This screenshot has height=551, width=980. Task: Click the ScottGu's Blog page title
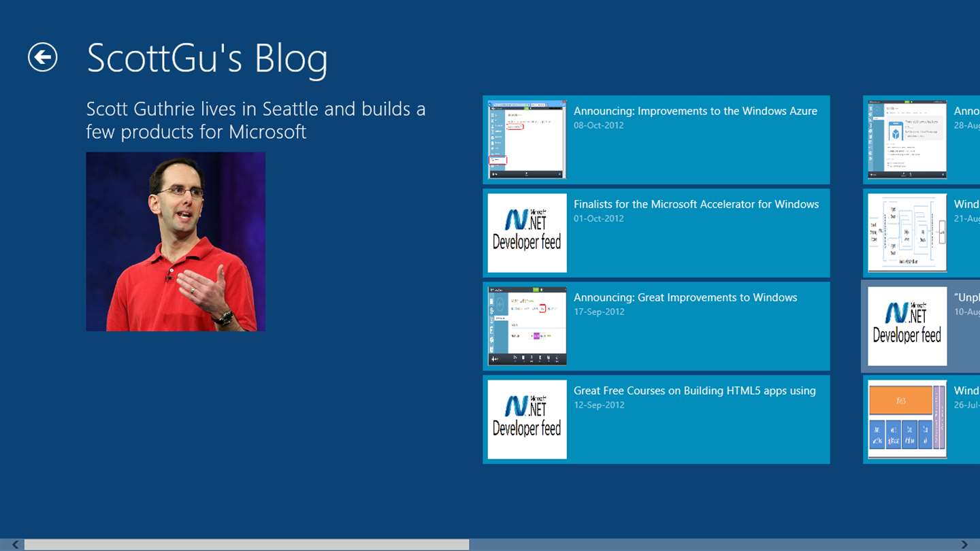point(208,59)
